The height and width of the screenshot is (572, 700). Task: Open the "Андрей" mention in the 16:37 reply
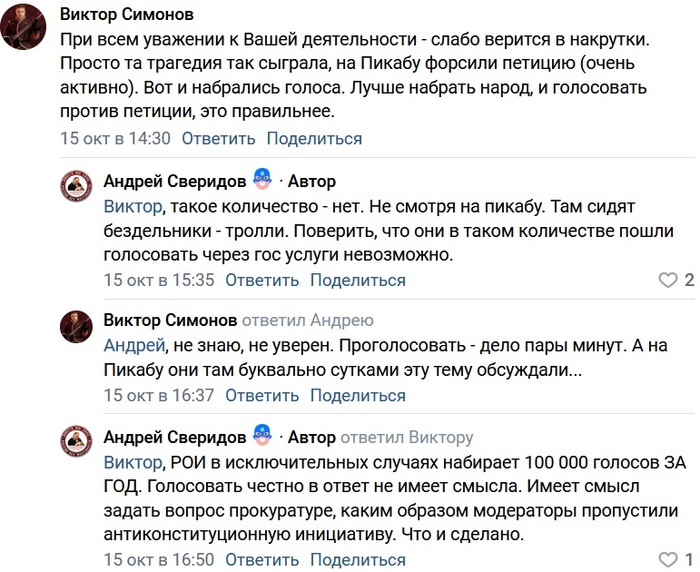(134, 346)
